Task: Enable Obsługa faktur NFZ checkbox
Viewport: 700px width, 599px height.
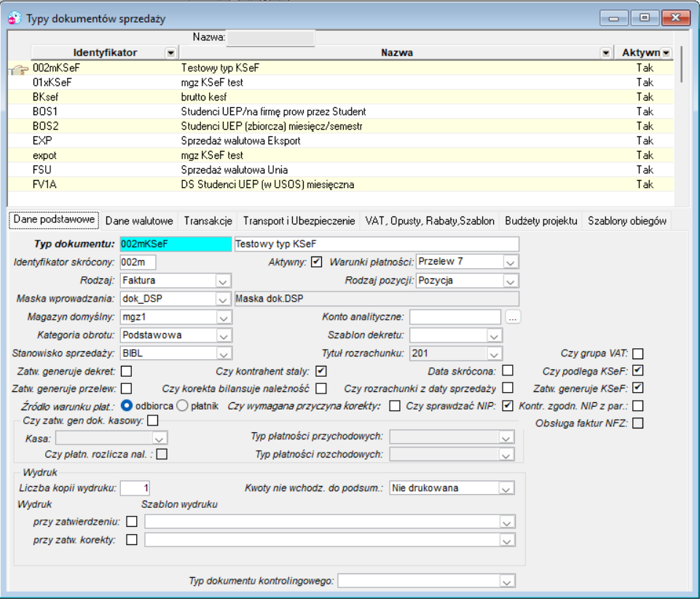Action: pos(638,423)
